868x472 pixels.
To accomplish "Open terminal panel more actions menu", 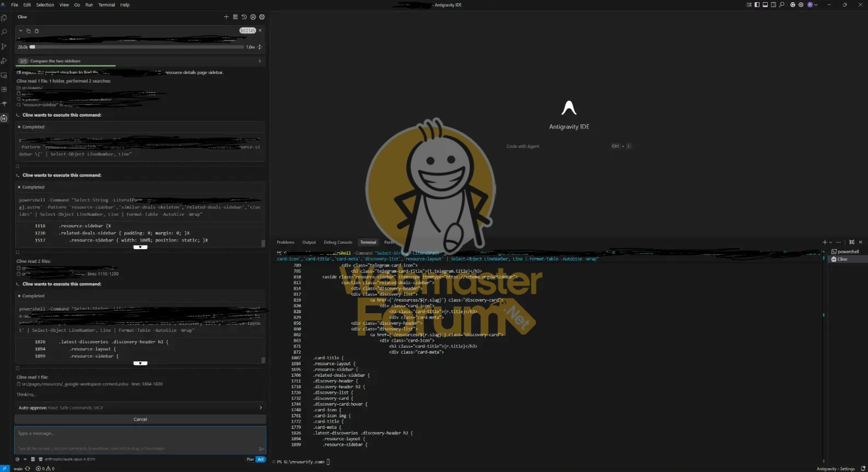I will tap(838, 242).
